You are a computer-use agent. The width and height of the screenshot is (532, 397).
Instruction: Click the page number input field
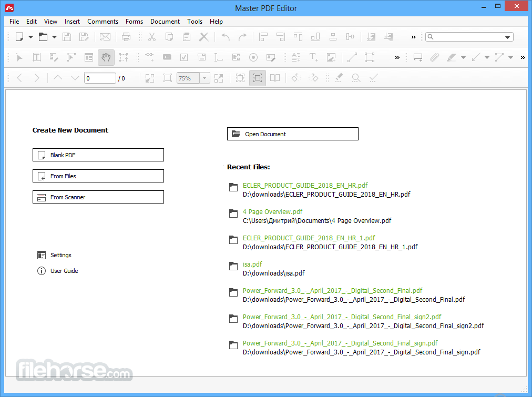tap(100, 78)
